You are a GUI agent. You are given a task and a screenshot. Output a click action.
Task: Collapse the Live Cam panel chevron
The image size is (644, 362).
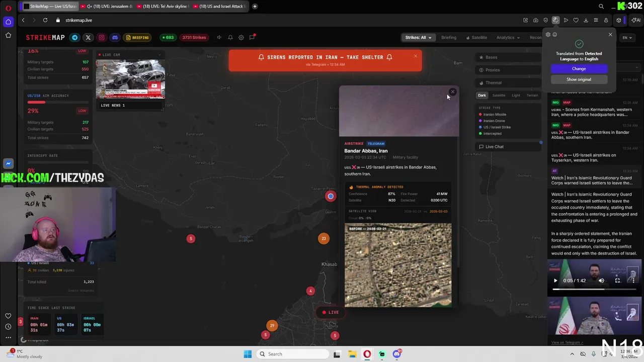pos(159,55)
